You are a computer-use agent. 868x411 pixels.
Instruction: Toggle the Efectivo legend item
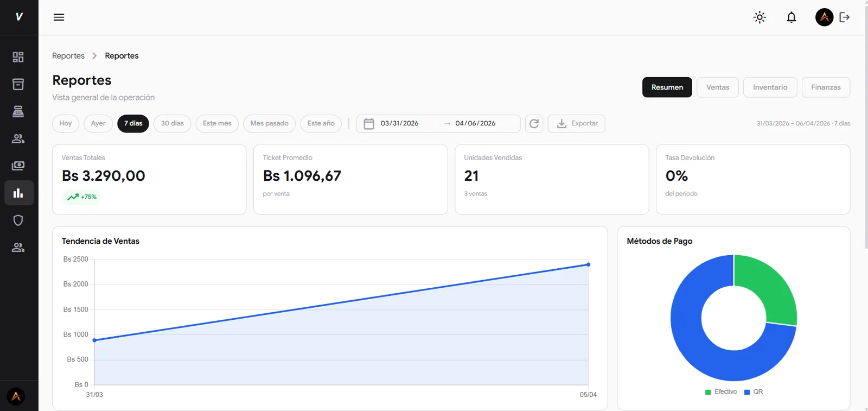click(721, 391)
